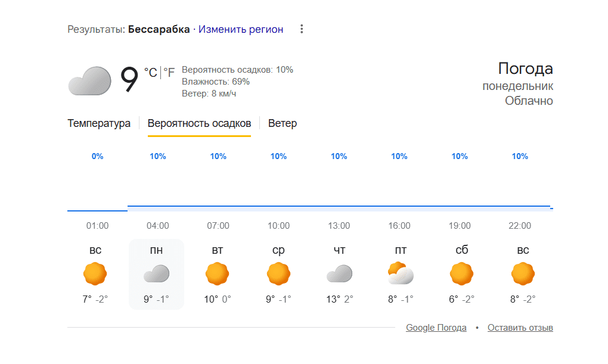Switch units to Celsius
The width and height of the screenshot is (608, 364).
click(150, 73)
